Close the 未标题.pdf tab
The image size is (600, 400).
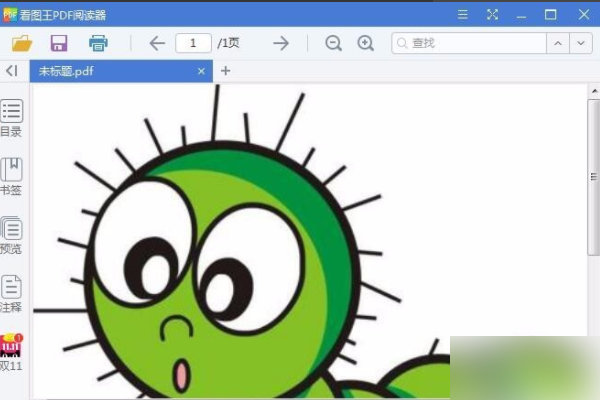(x=201, y=71)
